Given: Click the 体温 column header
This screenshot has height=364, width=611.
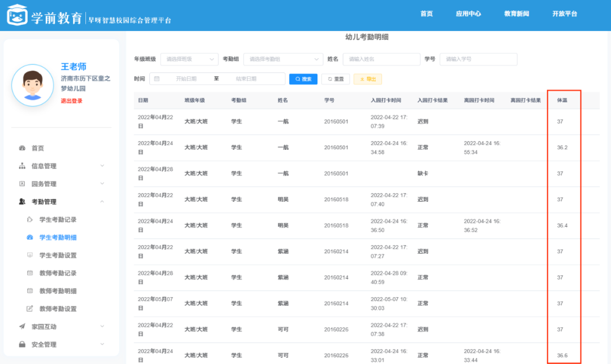Looking at the screenshot, I should 562,100.
